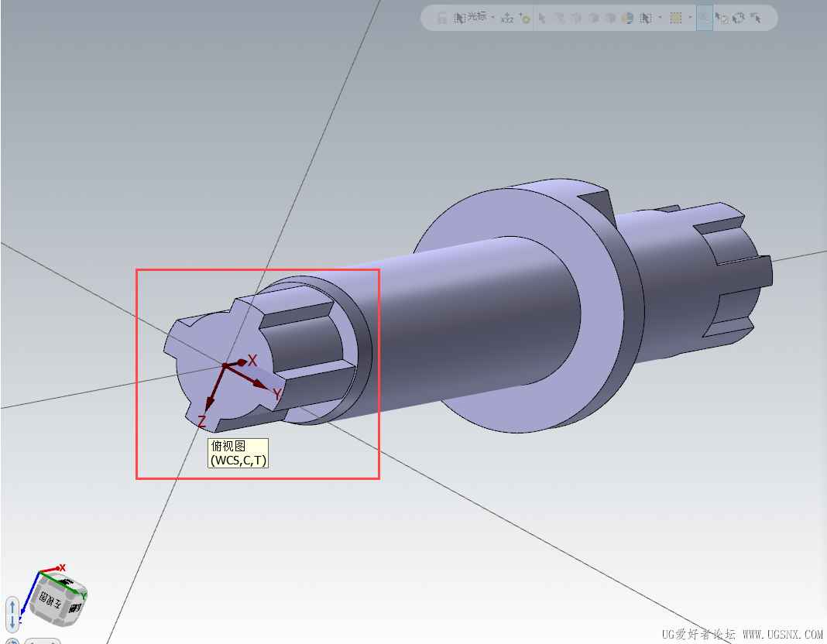Click the right side face of orientation cube
827x644 pixels.
(75, 607)
